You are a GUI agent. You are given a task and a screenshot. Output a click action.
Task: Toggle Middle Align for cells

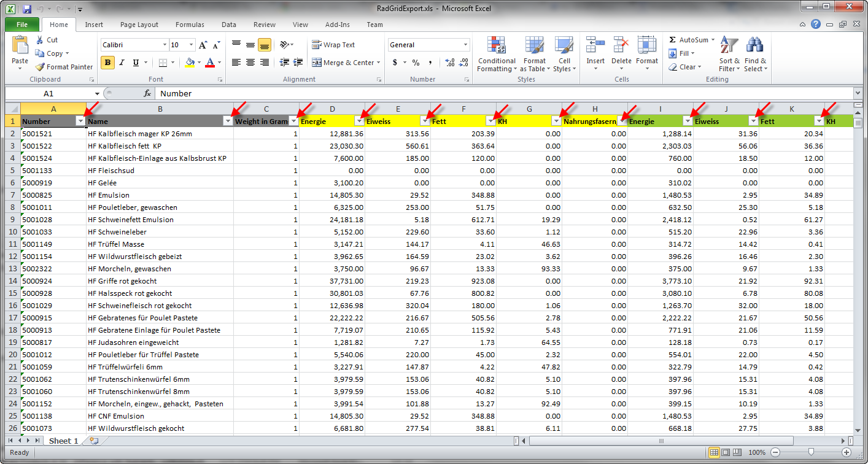pyautogui.click(x=250, y=45)
